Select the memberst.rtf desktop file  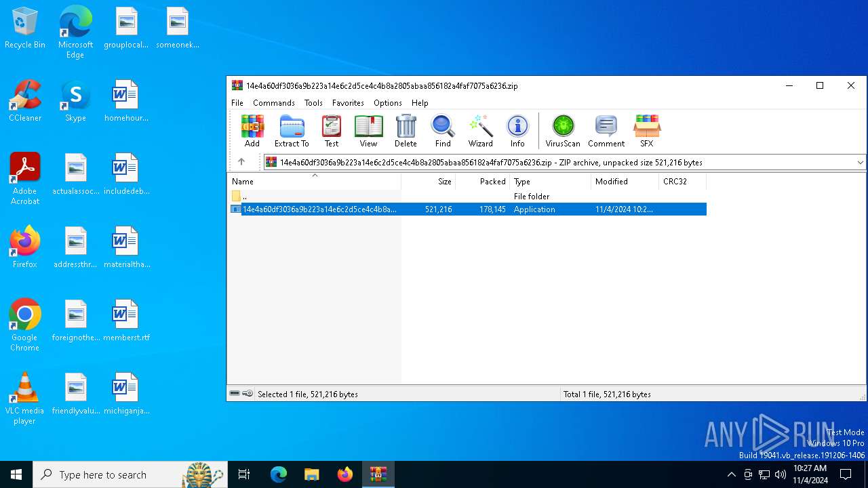126,321
